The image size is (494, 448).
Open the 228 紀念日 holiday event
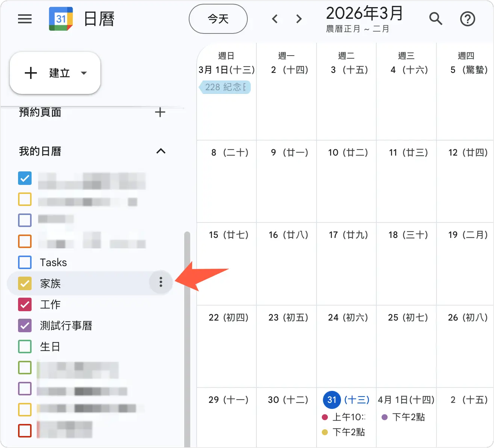click(225, 87)
